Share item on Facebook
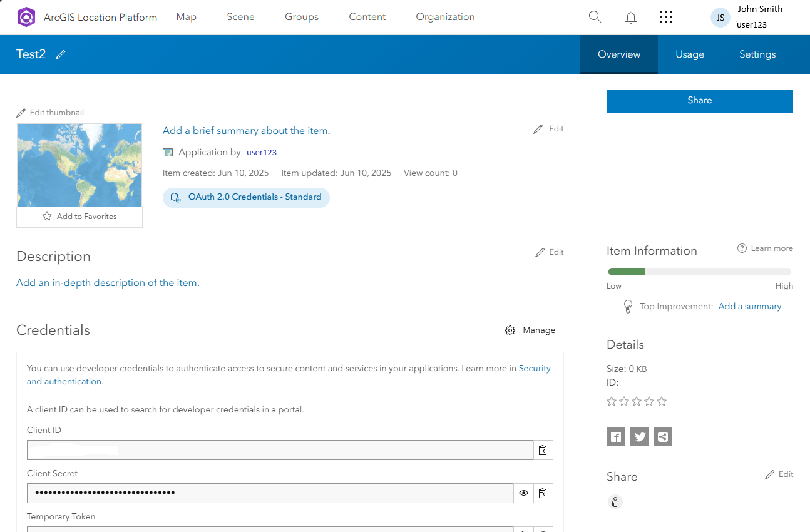The image size is (810, 532). pyautogui.click(x=616, y=437)
